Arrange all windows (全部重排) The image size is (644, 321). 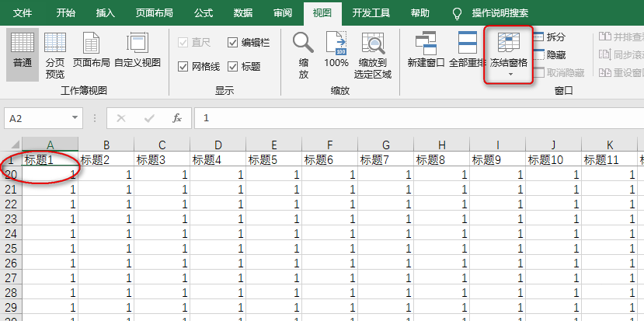point(468,51)
